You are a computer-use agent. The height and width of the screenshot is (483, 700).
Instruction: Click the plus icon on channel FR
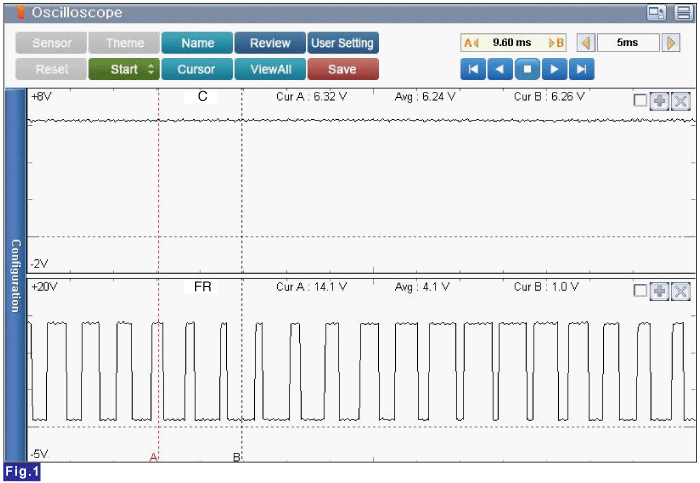659,291
